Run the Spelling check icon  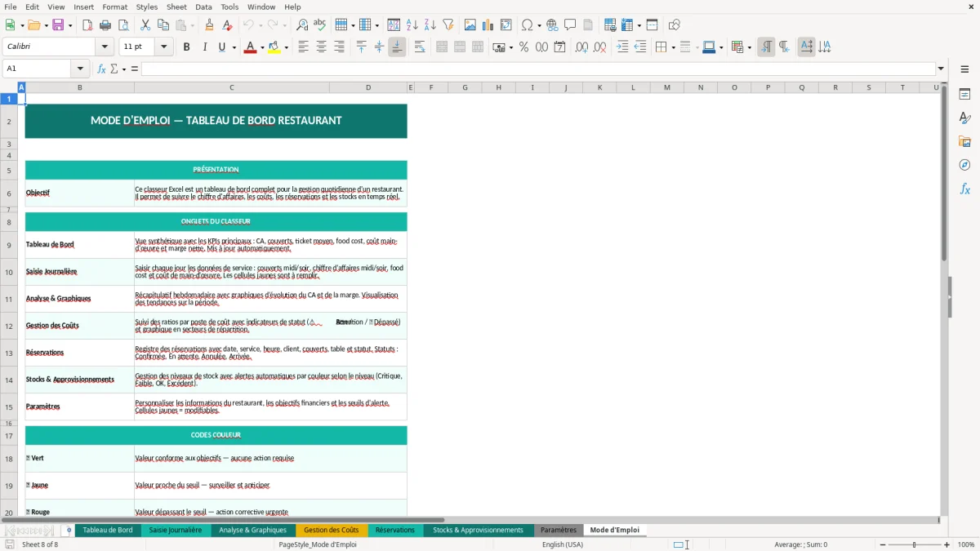320,25
